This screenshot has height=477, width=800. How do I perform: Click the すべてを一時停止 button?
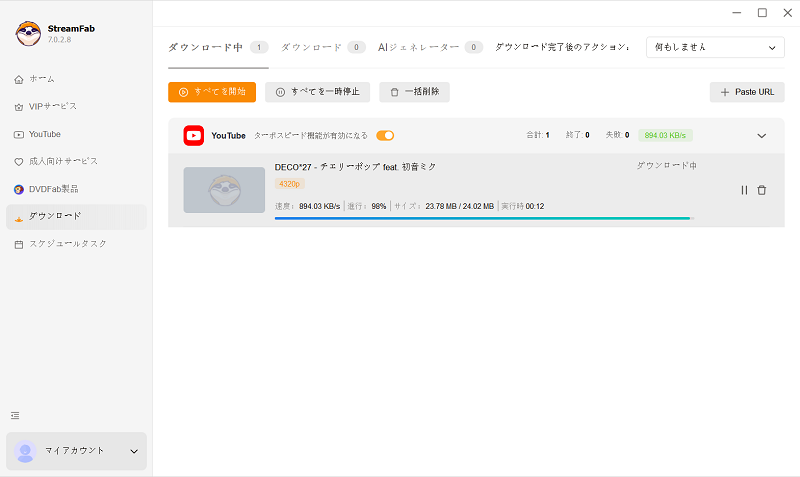click(x=317, y=92)
